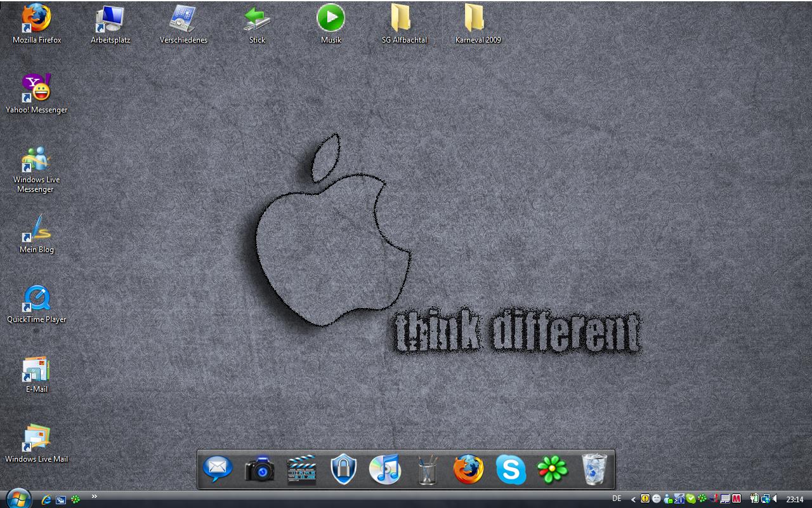Open the Musik desktop icon

pos(331,25)
